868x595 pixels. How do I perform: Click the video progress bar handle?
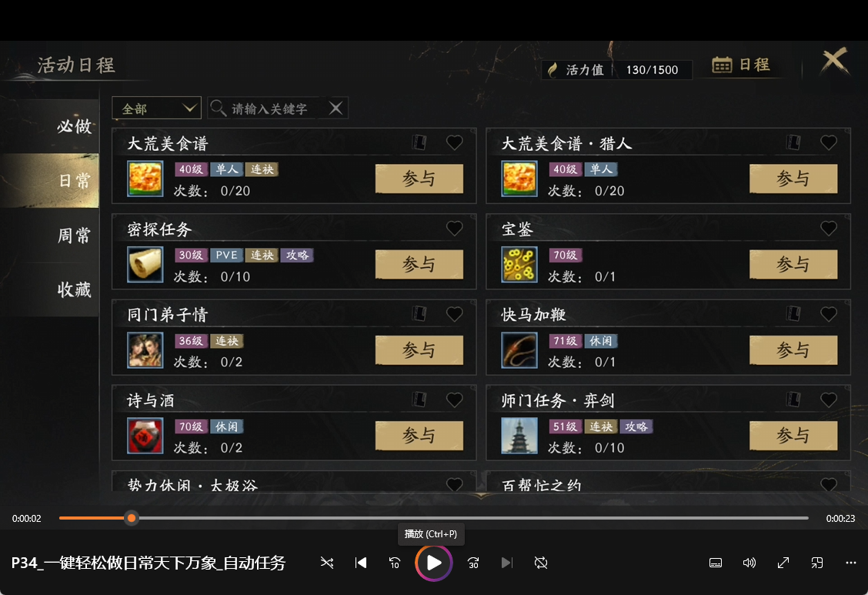131,519
